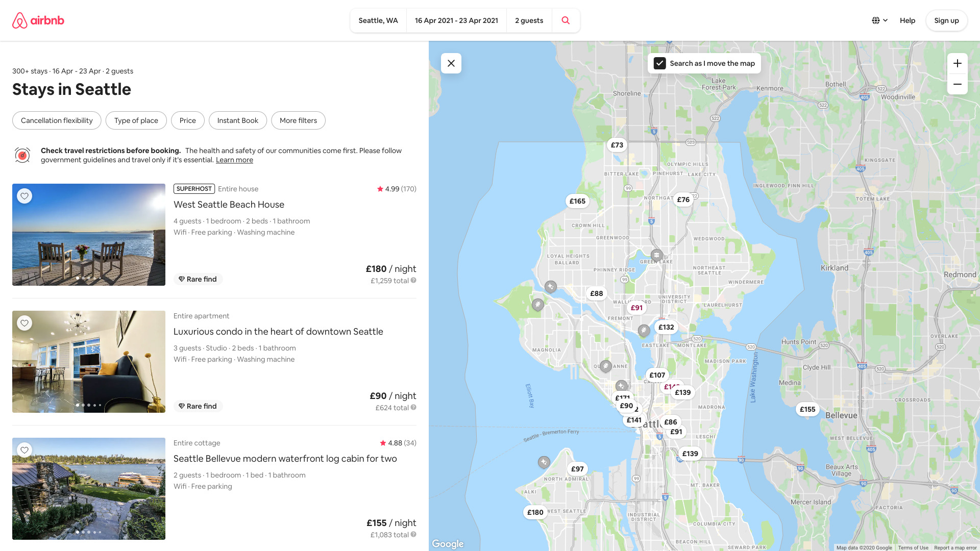Save the Luxurious downtown condo with heart icon
The image size is (980, 551).
pyautogui.click(x=24, y=323)
